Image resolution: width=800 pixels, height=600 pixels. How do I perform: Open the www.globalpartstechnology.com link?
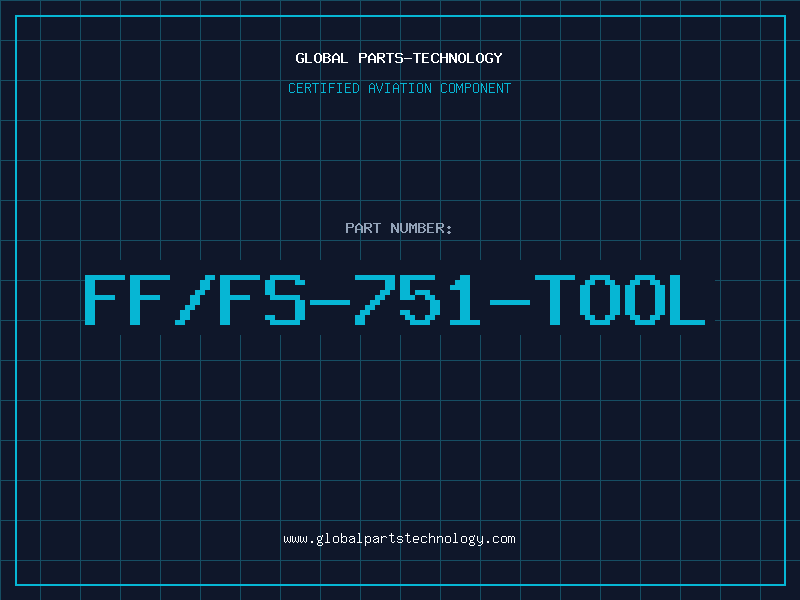point(399,539)
